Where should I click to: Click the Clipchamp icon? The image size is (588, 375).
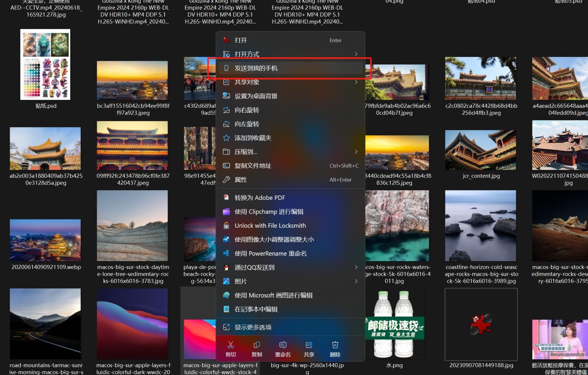(226, 211)
